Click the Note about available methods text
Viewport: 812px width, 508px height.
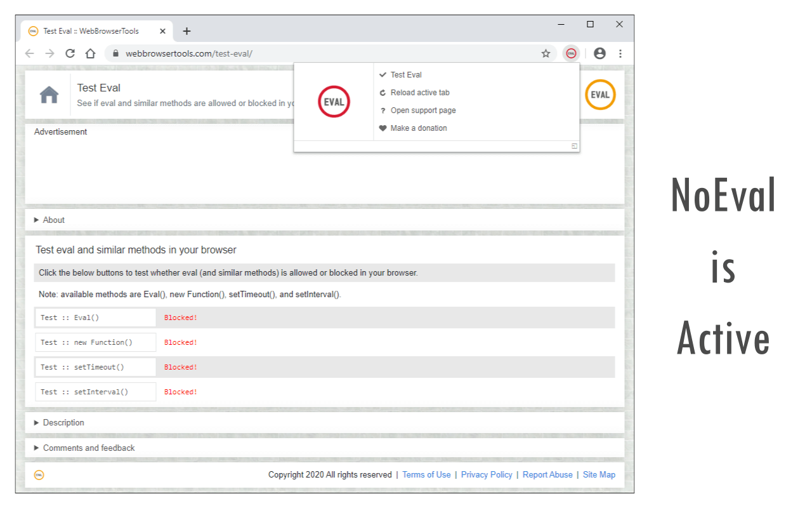point(190,295)
